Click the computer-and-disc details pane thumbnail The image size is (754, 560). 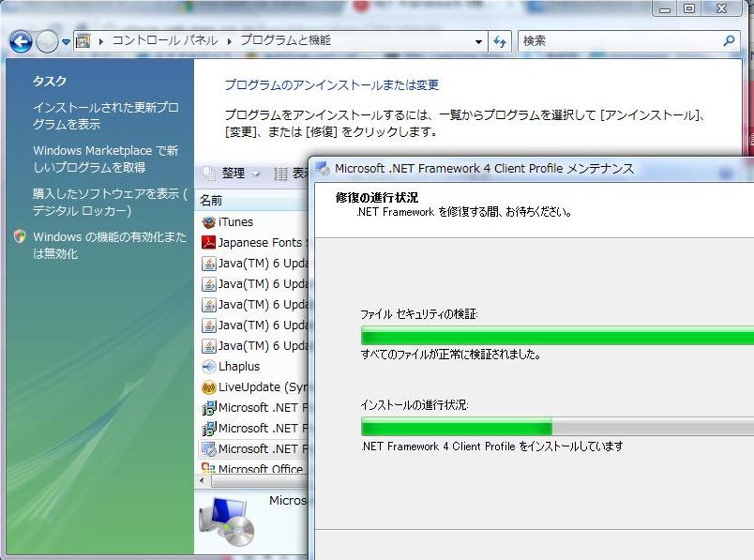[x=226, y=522]
